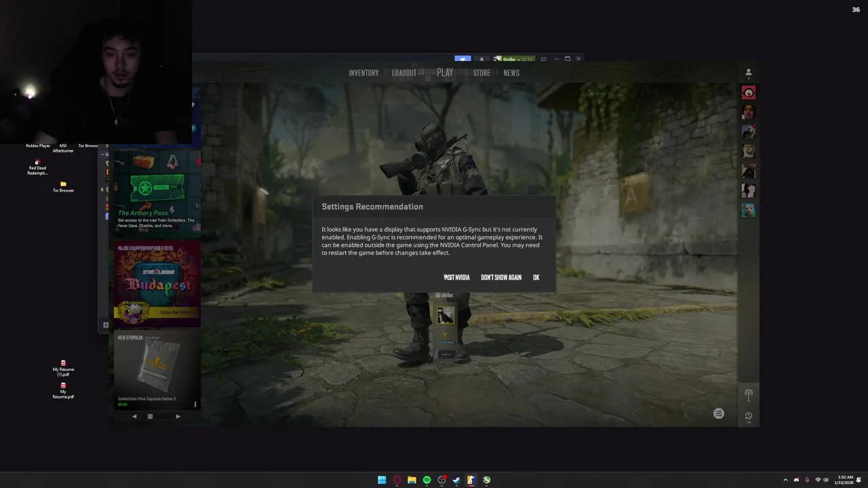
Task: Click the weapon item icon under player
Action: click(x=446, y=315)
